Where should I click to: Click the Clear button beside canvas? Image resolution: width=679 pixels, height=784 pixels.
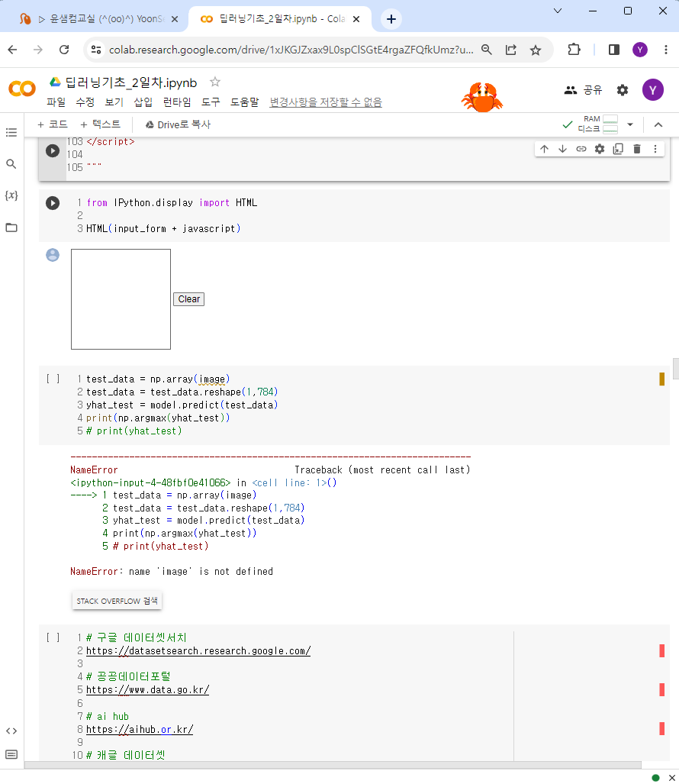(189, 299)
